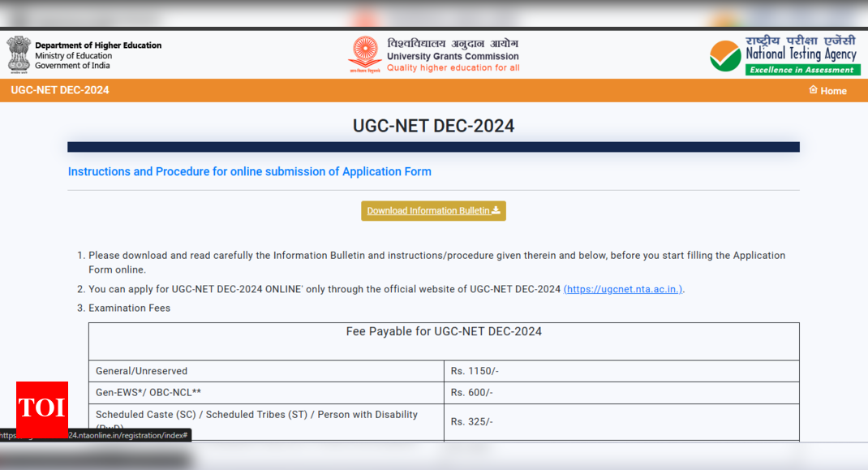Select the General/Unreserved table cell
The height and width of the screenshot is (470, 868).
[266, 371]
